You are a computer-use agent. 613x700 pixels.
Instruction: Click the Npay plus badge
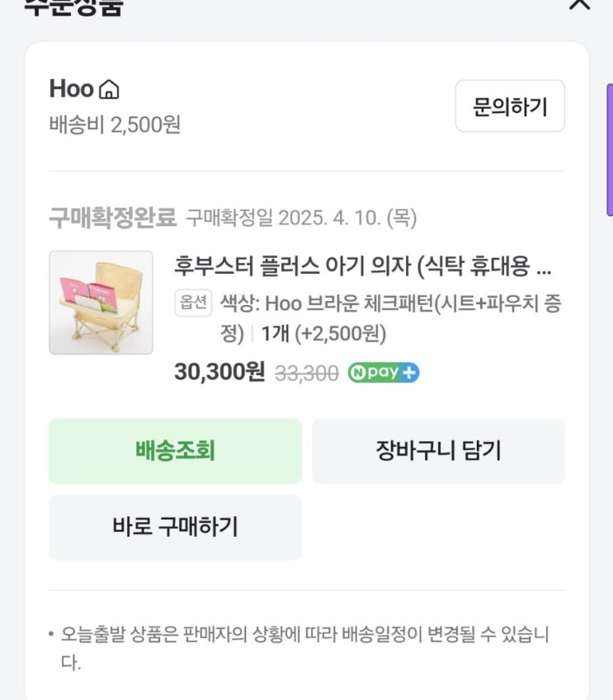(x=383, y=373)
